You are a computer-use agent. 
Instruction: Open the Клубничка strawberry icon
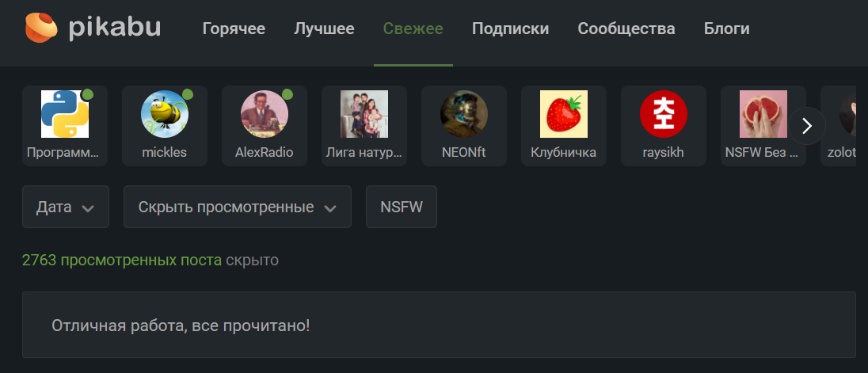pos(564,114)
